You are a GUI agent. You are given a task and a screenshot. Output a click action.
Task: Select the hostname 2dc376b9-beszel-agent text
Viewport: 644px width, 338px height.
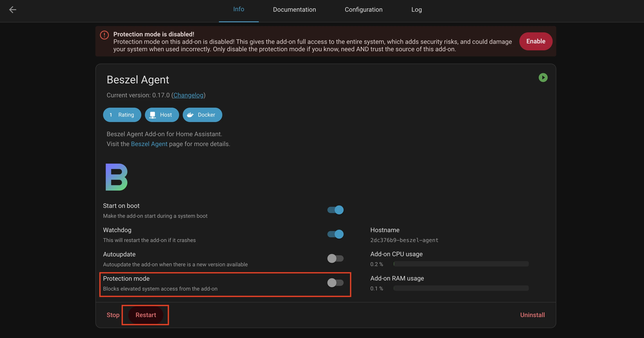(x=404, y=240)
